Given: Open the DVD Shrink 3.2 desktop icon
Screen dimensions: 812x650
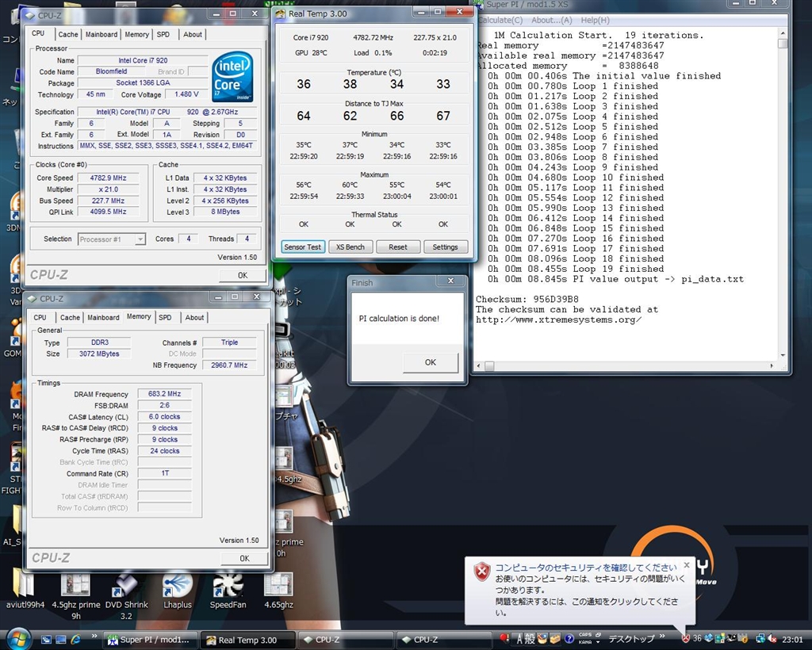Looking at the screenshot, I should point(126,585).
